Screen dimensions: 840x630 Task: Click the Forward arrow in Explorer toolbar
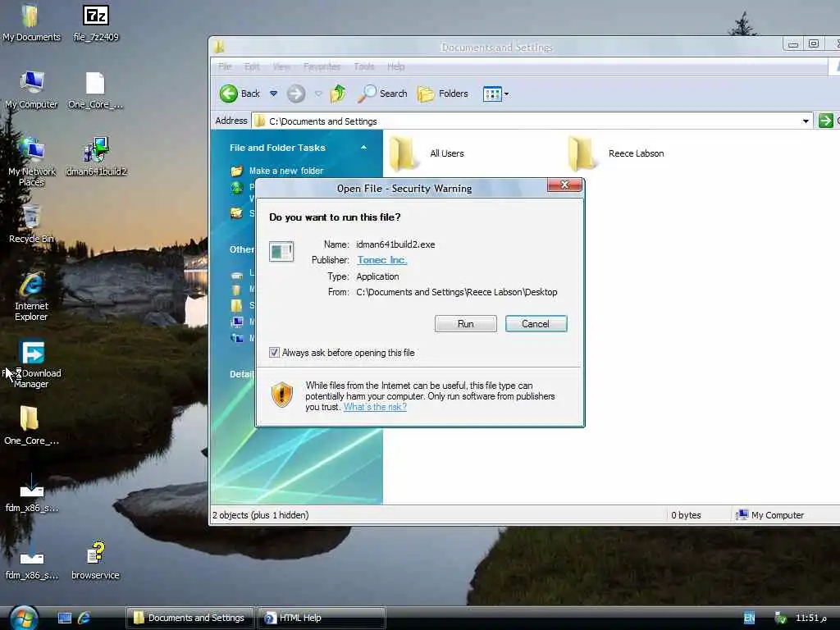coord(295,94)
